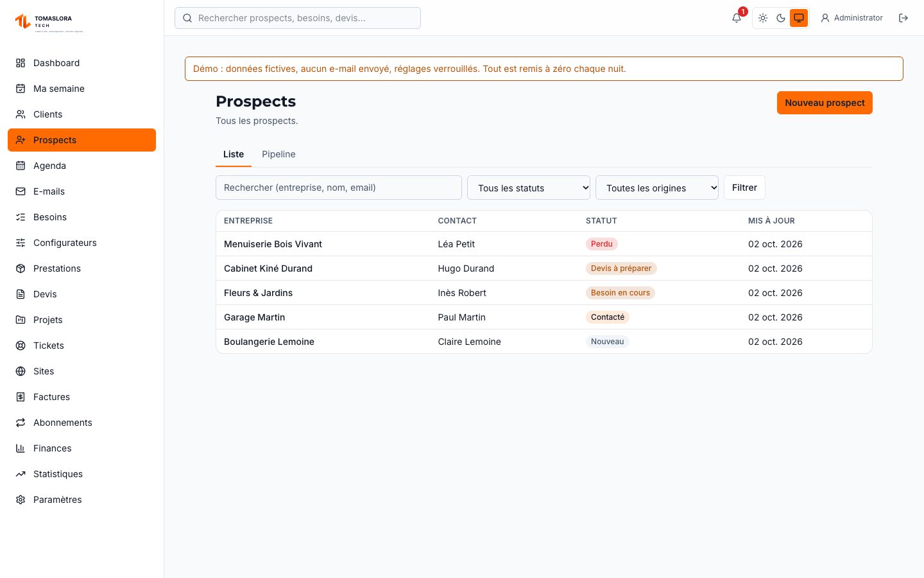The height and width of the screenshot is (578, 924).
Task: Open the Administrator user menu
Action: (852, 18)
